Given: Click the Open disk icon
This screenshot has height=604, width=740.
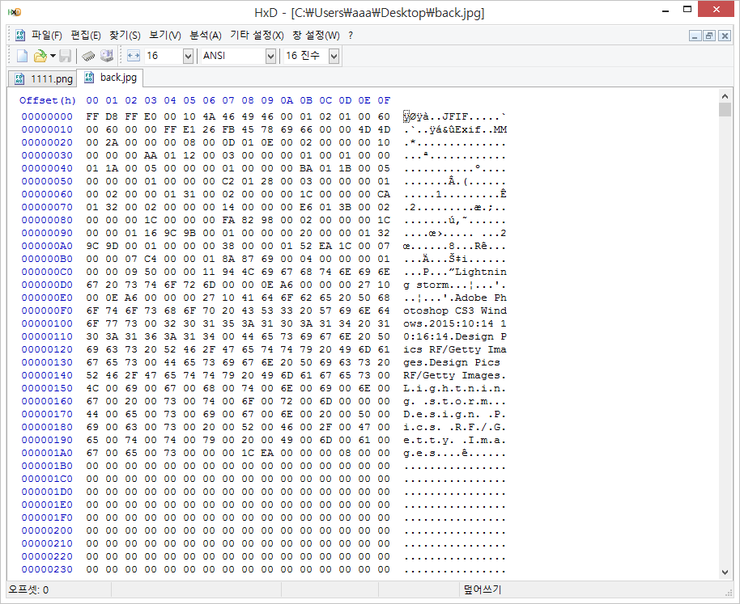Looking at the screenshot, I should 106,56.
